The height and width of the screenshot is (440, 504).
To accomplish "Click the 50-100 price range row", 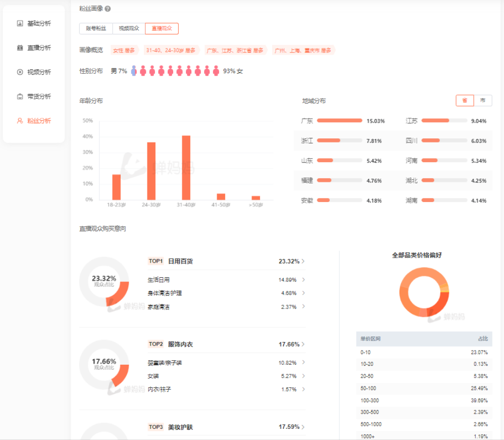I will 424,388.
